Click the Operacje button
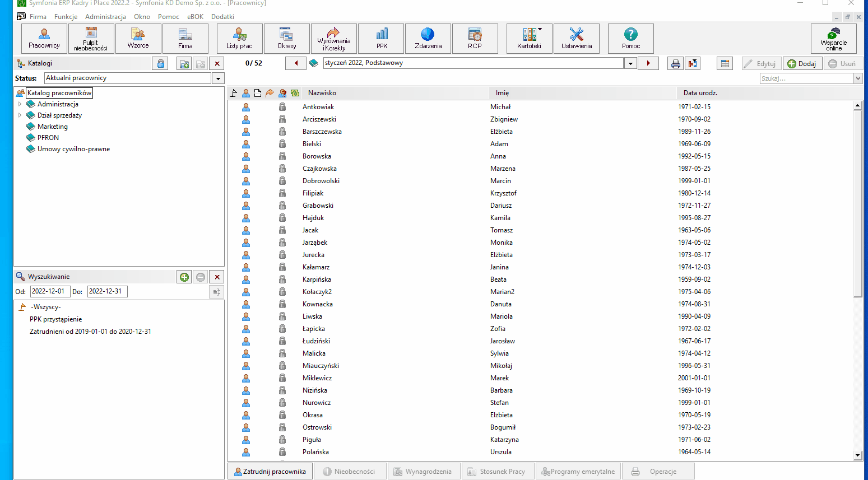The width and height of the screenshot is (868, 480). (x=658, y=472)
